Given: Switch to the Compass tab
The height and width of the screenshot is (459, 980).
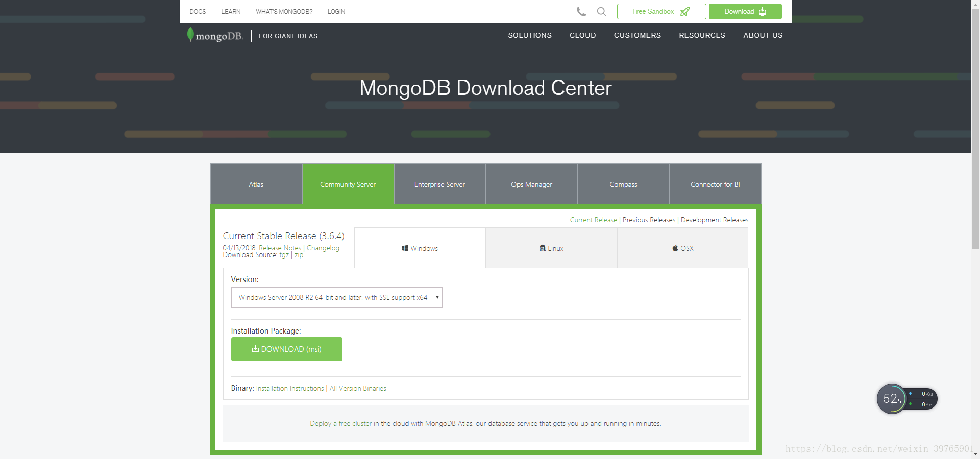Looking at the screenshot, I should [624, 184].
